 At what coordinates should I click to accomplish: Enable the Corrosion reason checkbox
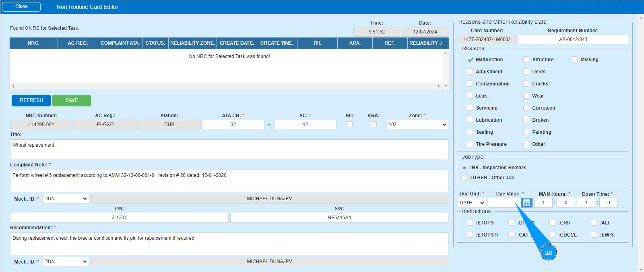point(526,108)
